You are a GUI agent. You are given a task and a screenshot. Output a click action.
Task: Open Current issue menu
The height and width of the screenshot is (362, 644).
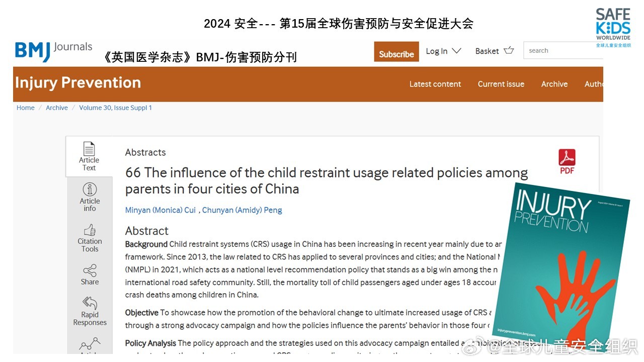(x=501, y=84)
